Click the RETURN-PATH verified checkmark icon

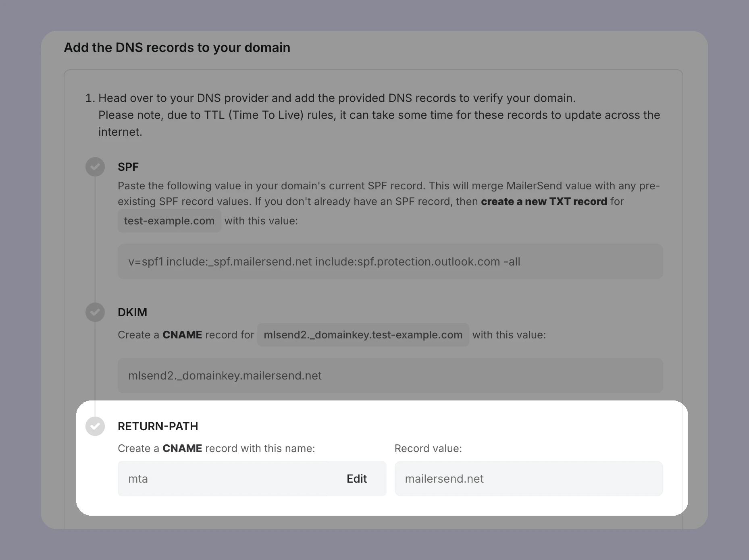[x=95, y=426]
